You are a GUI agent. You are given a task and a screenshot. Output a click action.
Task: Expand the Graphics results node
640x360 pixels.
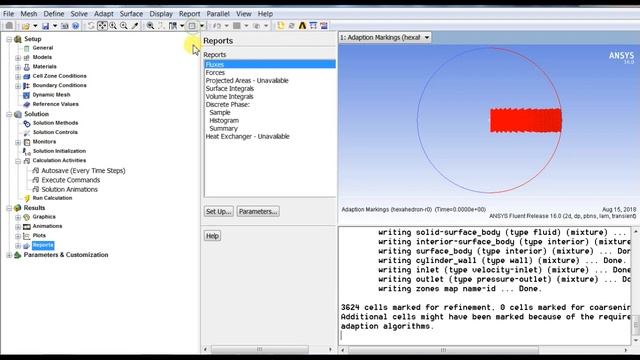(18, 217)
